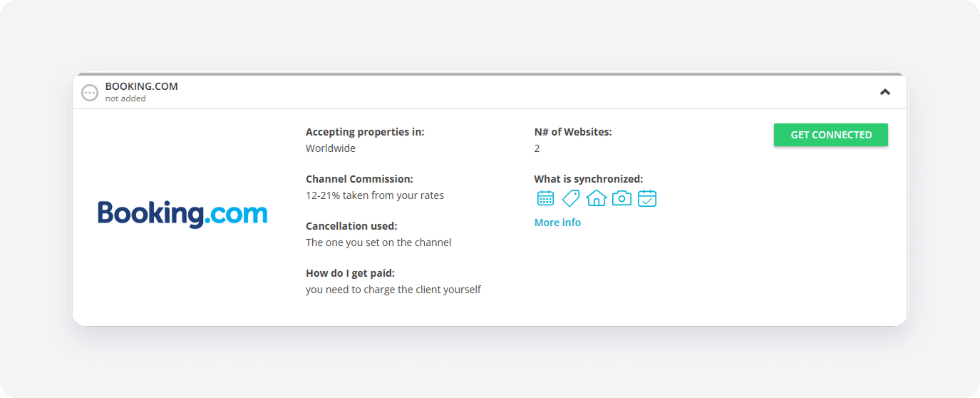Select the price tag rates sync icon
This screenshot has height=398, width=980.
pos(571,198)
